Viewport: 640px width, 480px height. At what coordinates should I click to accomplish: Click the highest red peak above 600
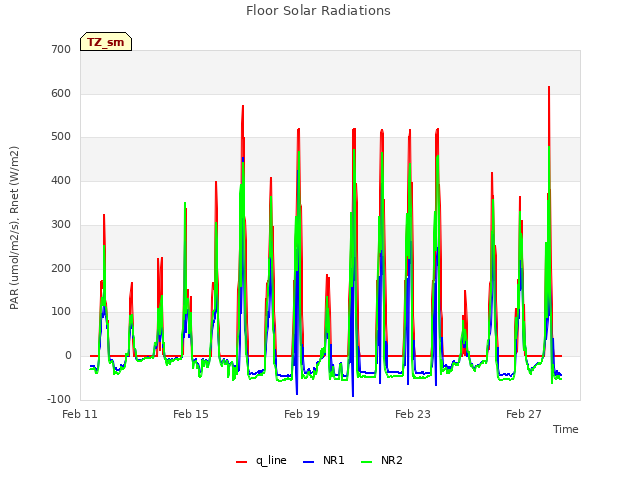tap(549, 87)
